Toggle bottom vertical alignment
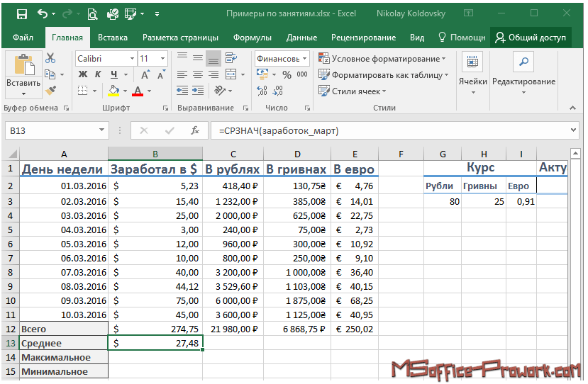588x384 pixels. coord(213,58)
